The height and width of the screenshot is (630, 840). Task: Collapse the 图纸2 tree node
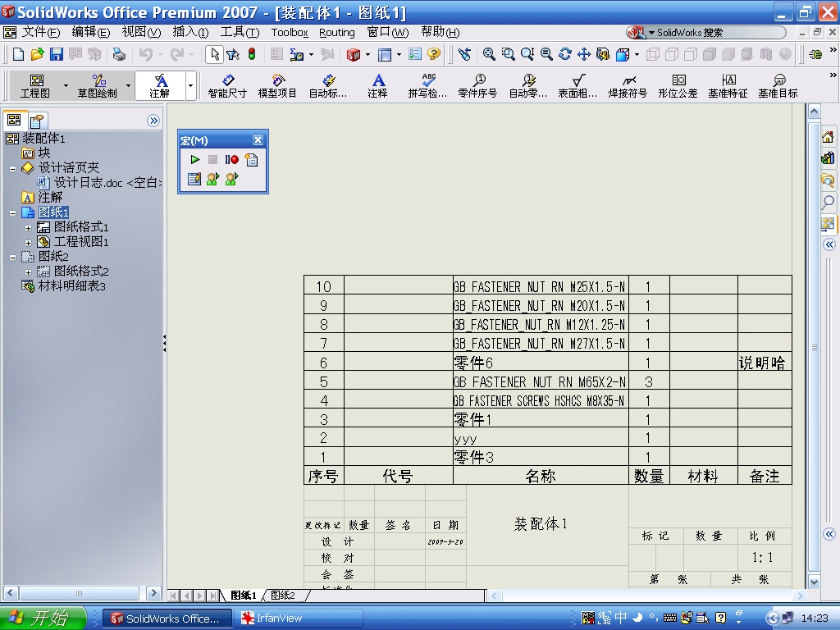[12, 257]
